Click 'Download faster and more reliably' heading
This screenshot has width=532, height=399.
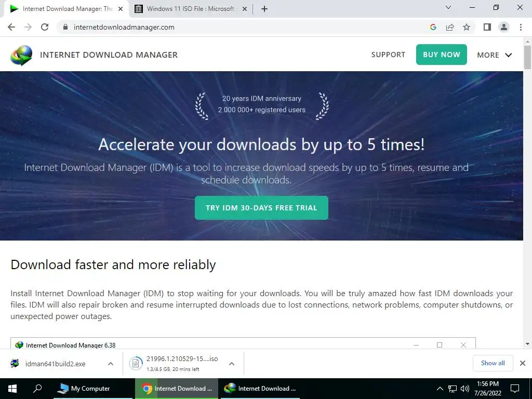click(113, 264)
